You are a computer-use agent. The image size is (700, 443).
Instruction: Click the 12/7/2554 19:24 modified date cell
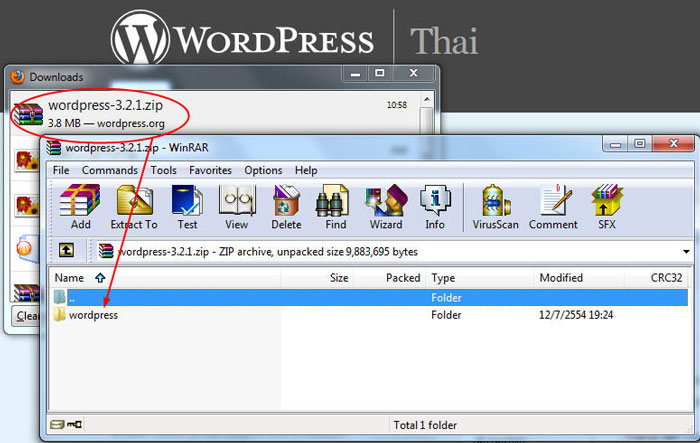pos(576,315)
